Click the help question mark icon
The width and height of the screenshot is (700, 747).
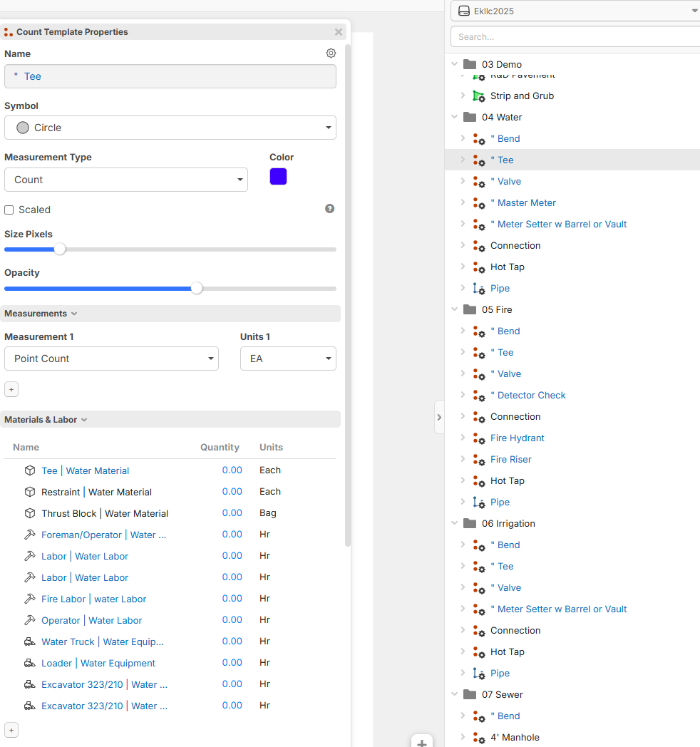coord(329,209)
